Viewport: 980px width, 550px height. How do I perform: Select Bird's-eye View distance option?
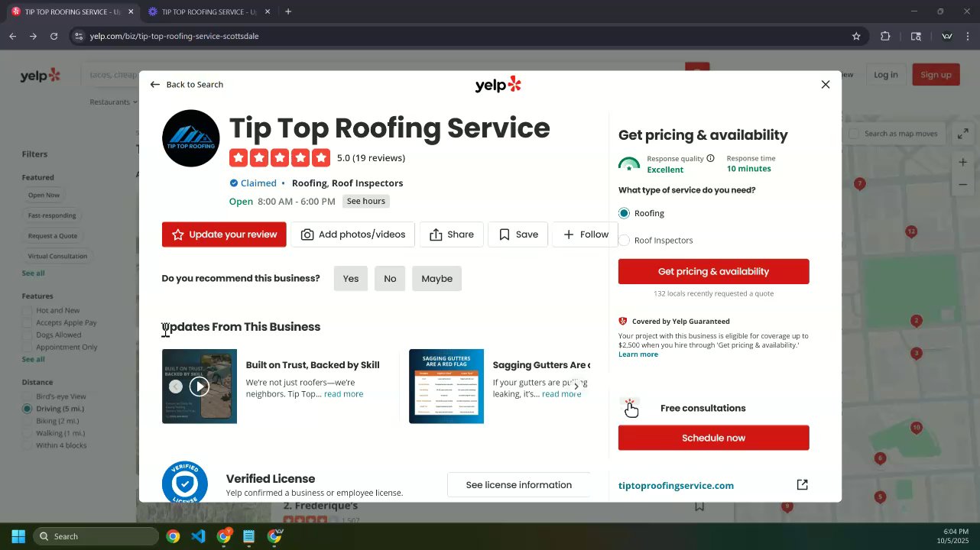click(28, 396)
